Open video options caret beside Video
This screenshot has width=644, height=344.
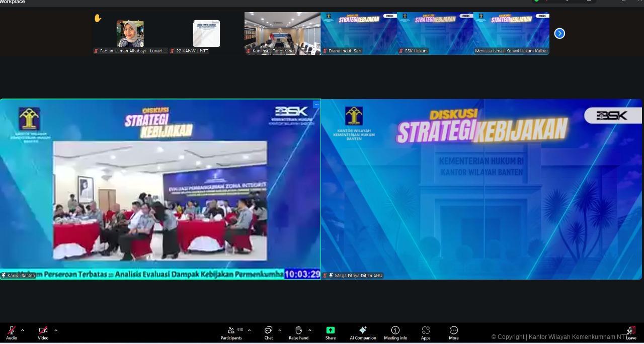click(x=55, y=330)
